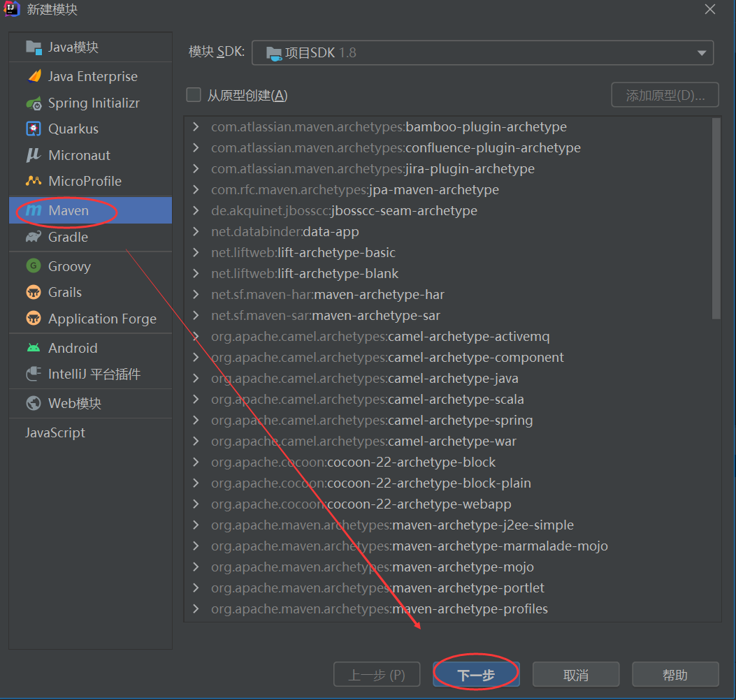Select the Grails framework icon
This screenshot has height=700, width=736.
pos(68,292)
